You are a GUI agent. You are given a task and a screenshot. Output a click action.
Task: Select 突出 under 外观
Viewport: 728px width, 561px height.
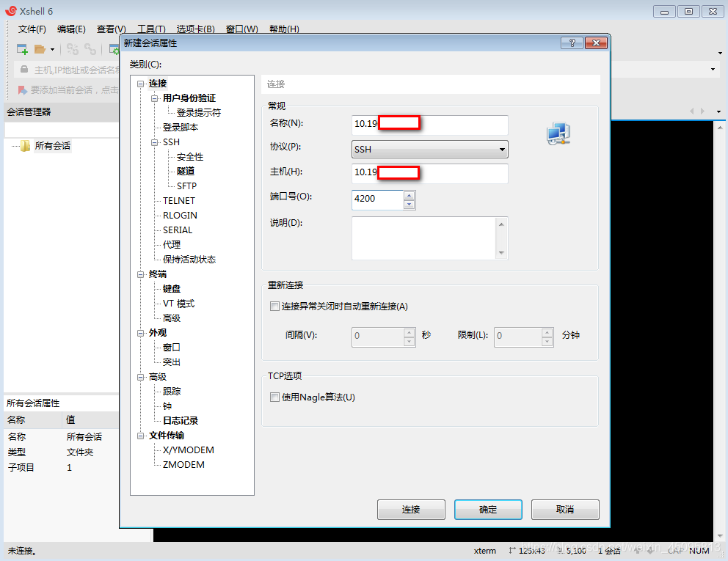[172, 362]
